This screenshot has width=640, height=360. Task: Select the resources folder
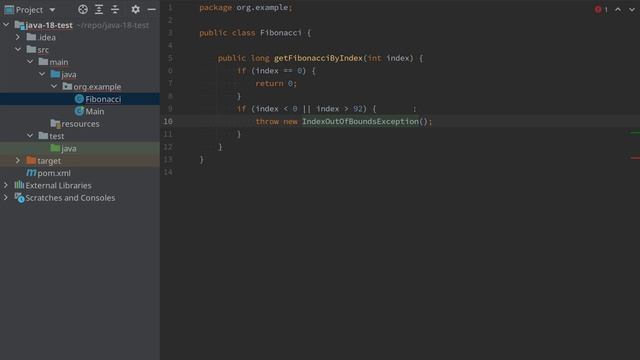tap(80, 123)
